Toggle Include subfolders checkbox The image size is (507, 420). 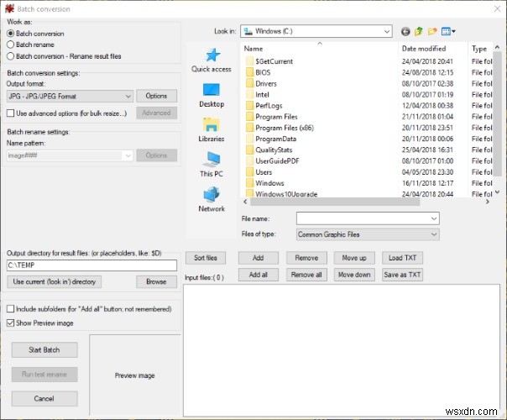pyautogui.click(x=10, y=309)
